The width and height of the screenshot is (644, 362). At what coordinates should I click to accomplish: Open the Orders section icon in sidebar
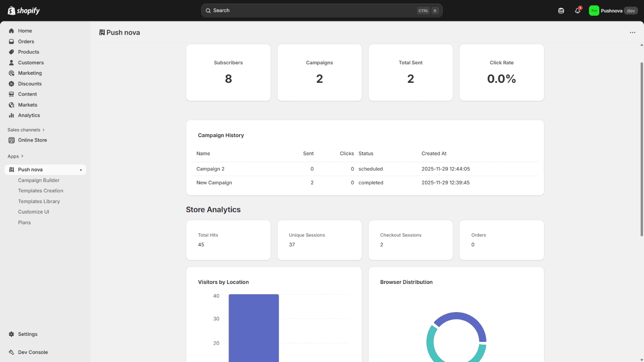click(x=11, y=41)
